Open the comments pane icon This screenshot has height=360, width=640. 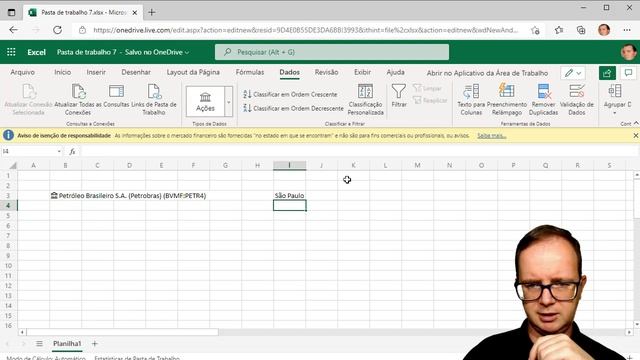point(628,73)
